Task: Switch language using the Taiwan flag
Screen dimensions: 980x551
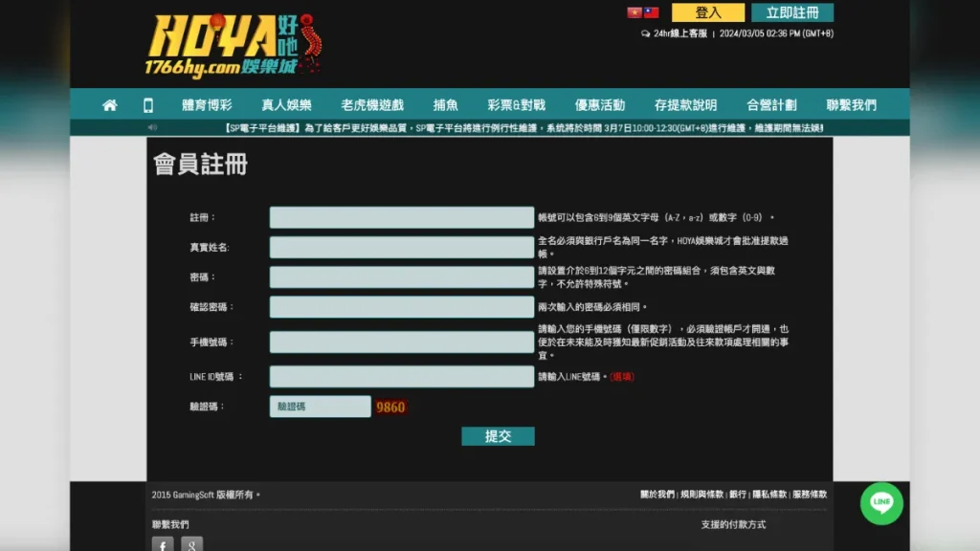Action: [x=652, y=11]
